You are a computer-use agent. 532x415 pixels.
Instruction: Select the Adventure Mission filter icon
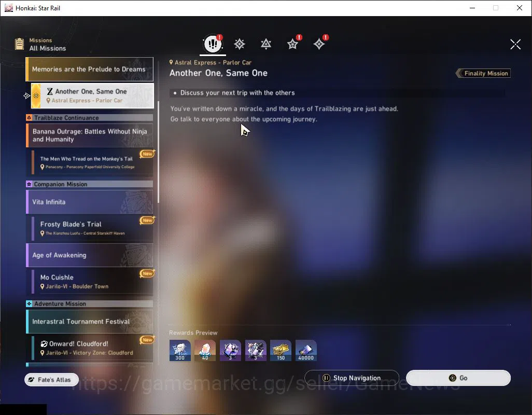click(319, 44)
